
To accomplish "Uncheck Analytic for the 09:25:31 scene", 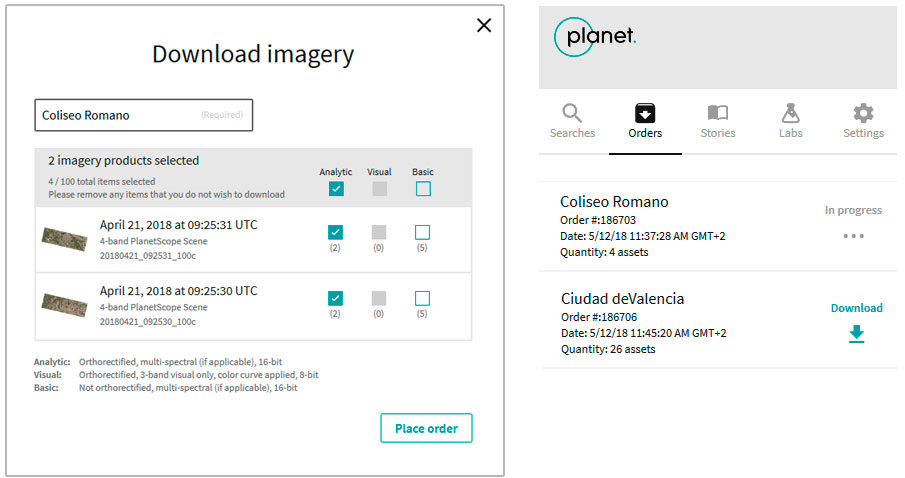I will [335, 232].
